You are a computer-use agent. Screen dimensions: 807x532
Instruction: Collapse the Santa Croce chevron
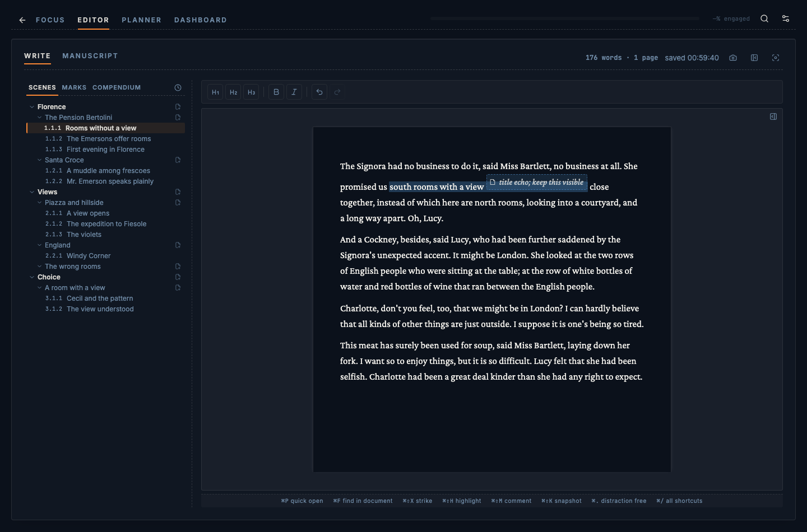click(39, 160)
